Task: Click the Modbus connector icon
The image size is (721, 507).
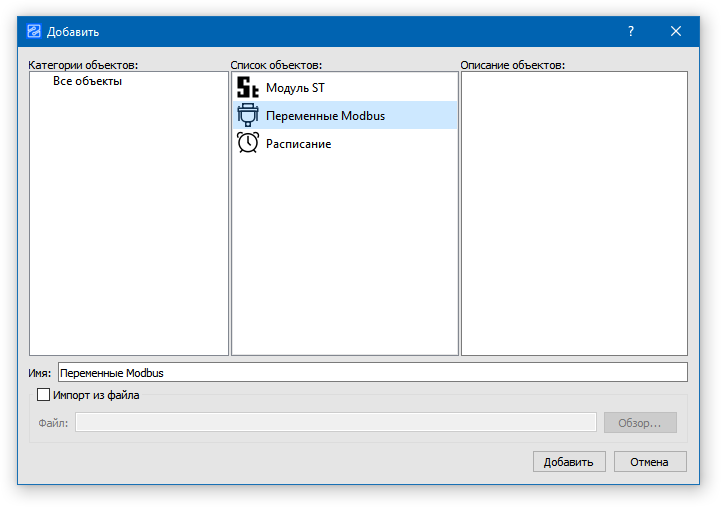Action: [x=247, y=115]
